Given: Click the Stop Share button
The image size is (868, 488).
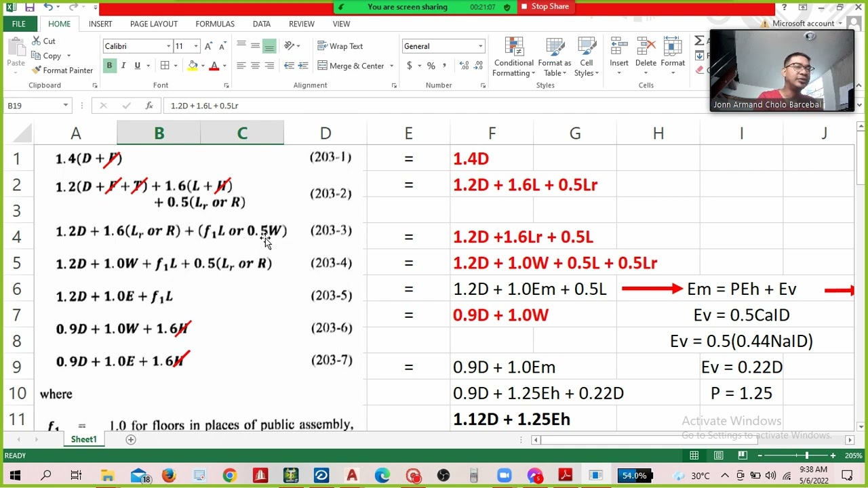Looking at the screenshot, I should point(545,7).
